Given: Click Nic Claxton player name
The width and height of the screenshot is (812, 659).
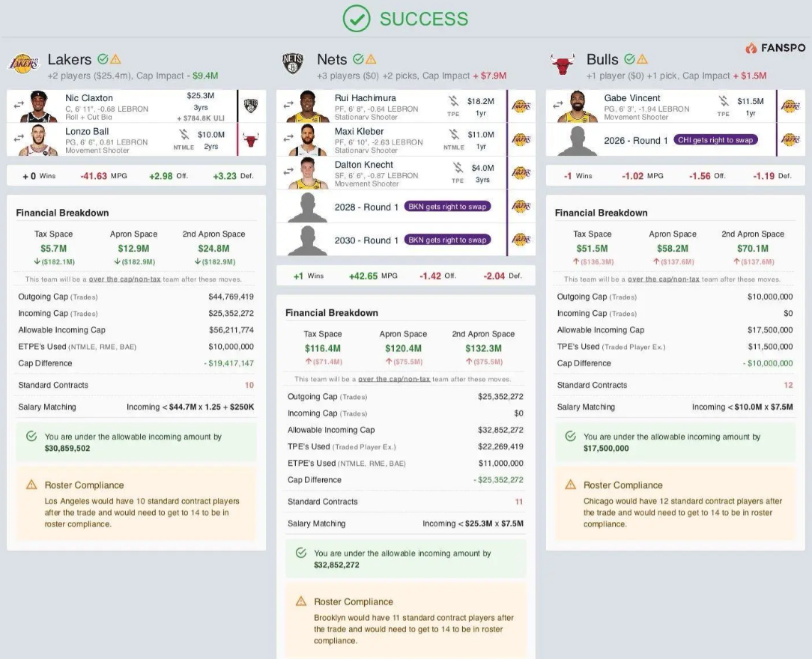Looking at the screenshot, I should point(89,98).
